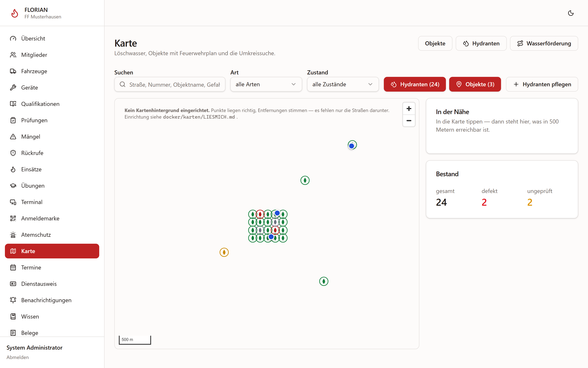Image resolution: width=588 pixels, height=368 pixels.
Task: Zoom out on the map
Action: (409, 121)
